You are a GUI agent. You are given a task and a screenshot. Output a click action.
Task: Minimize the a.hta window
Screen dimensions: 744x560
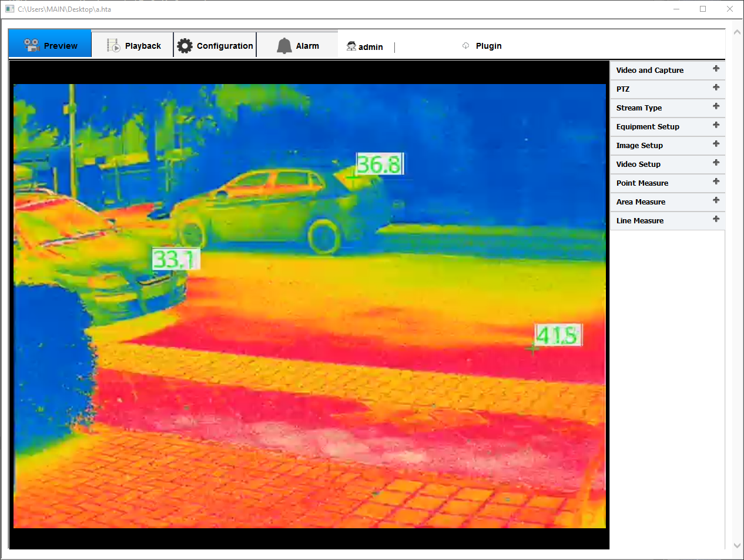pyautogui.click(x=676, y=9)
